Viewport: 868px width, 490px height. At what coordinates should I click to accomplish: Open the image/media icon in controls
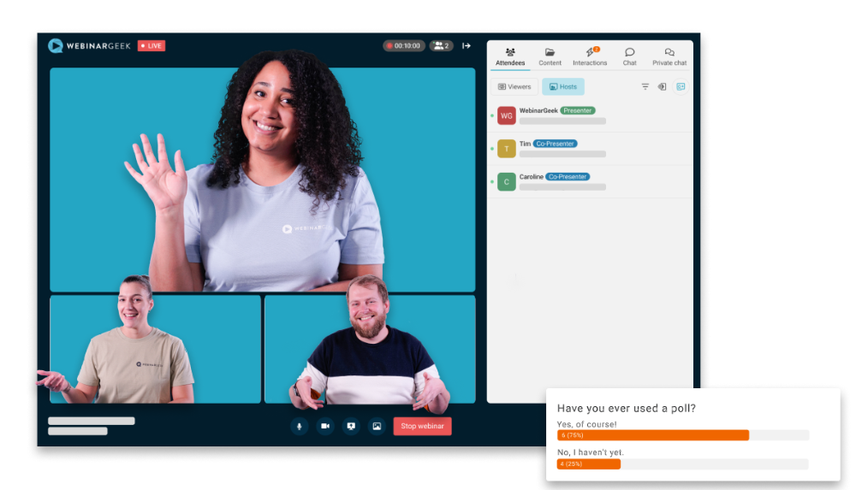coord(377,426)
